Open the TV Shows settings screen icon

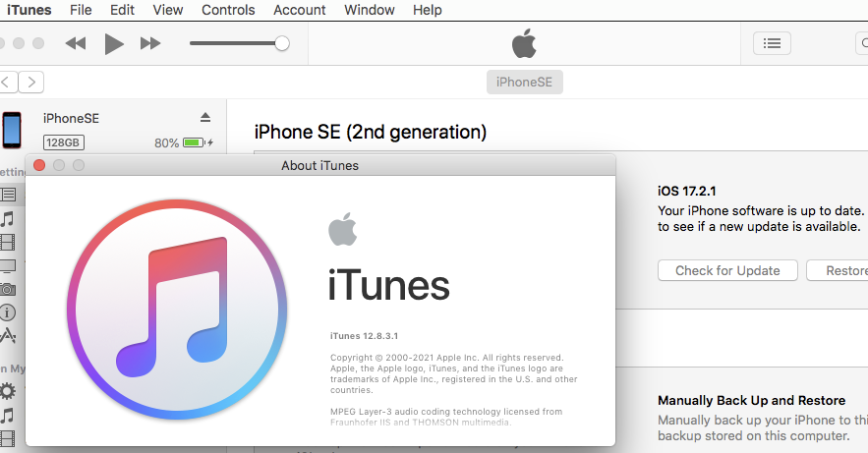pos(8,266)
